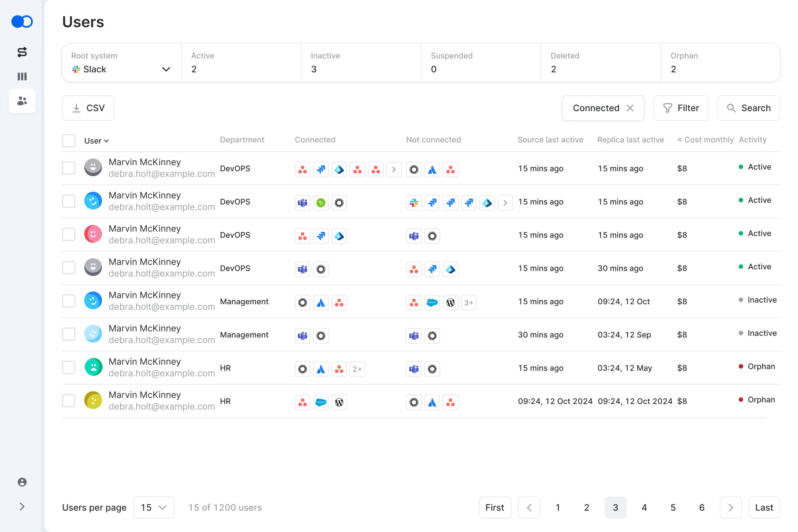Click the Search field button
798x532 pixels.
(x=748, y=108)
